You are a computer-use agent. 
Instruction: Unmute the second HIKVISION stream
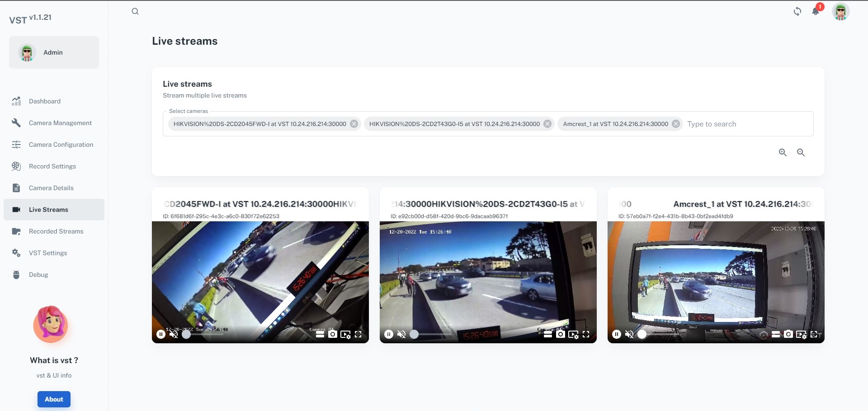tap(402, 334)
